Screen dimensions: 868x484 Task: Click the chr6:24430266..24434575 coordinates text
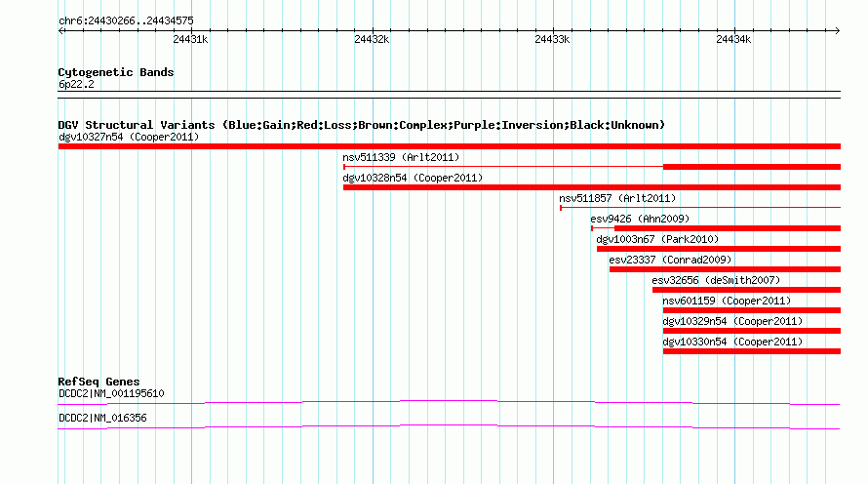coord(126,21)
